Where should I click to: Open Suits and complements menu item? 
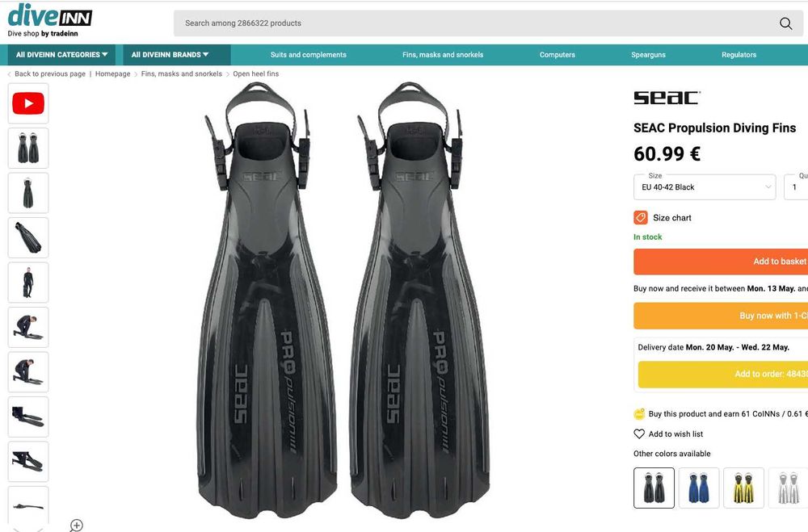[308, 55]
